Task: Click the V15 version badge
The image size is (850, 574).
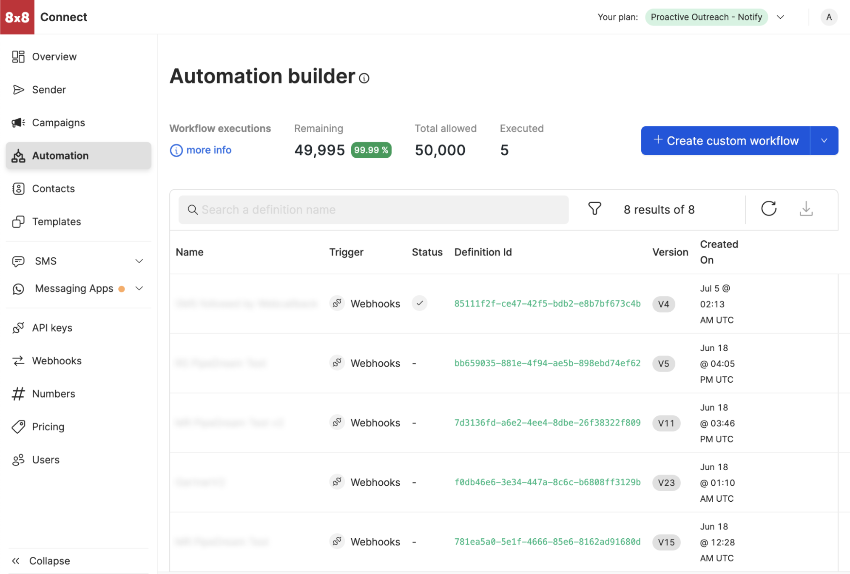Action: 666,542
